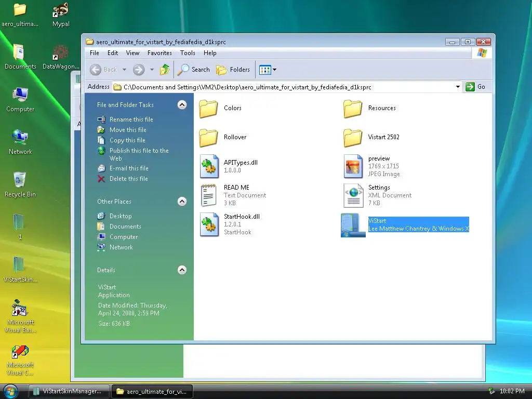532x399 pixels.
Task: Expand the Address bar dropdown
Action: coord(458,87)
